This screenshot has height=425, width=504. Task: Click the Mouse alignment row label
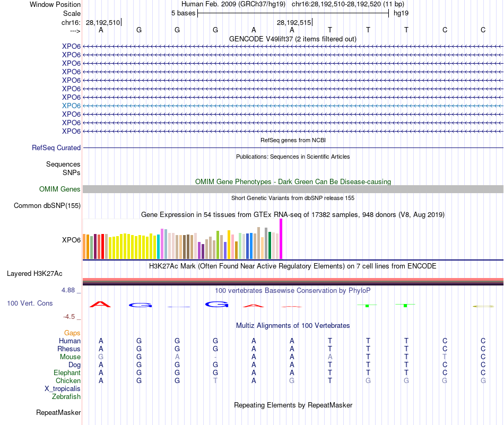pyautogui.click(x=70, y=357)
